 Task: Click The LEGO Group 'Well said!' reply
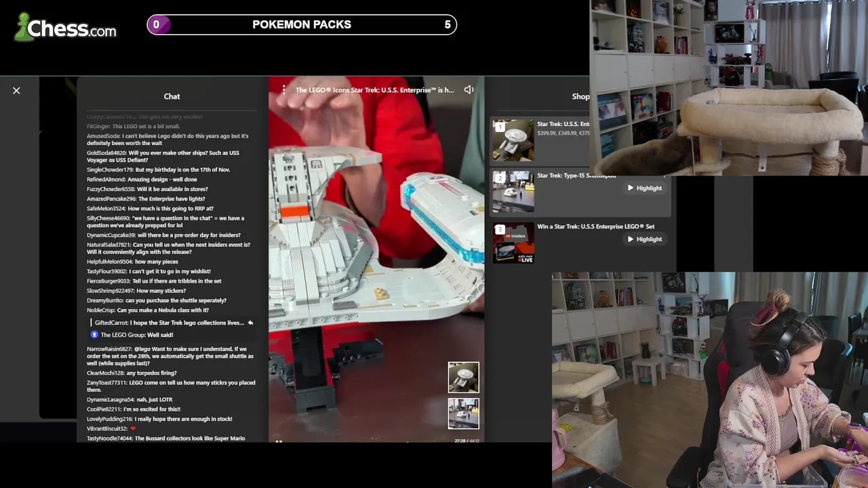tap(137, 335)
